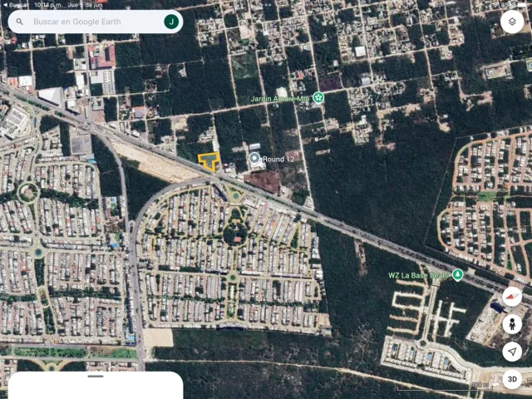Screen dimensions: 532x399
Task: Tap the 'Buscar' back-to-app link in status bar
Action: (16, 5)
